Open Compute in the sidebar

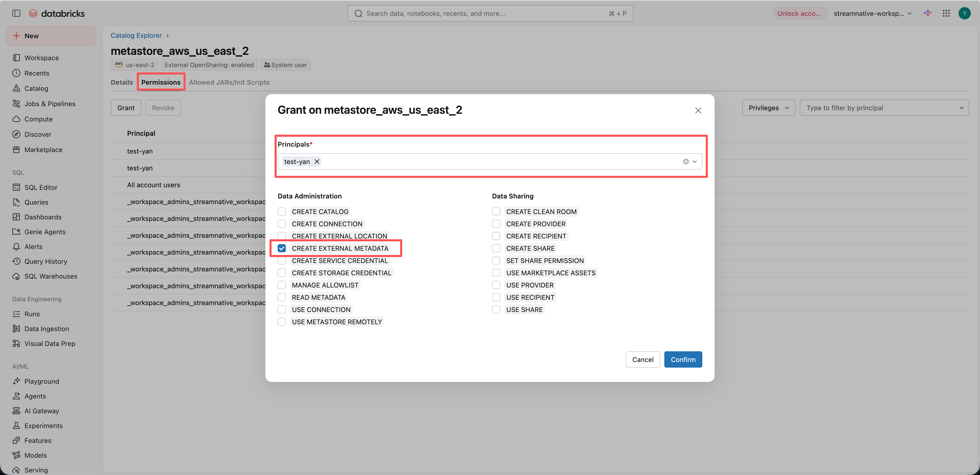pos(39,119)
